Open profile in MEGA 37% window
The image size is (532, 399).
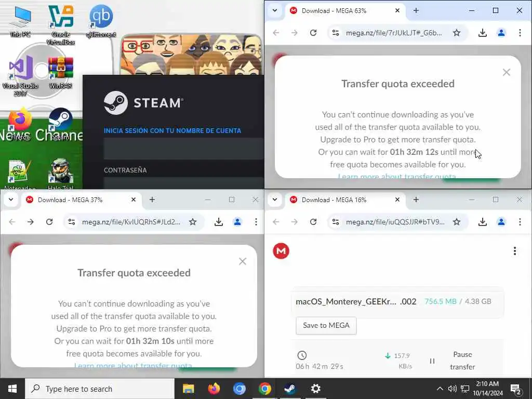tap(237, 221)
